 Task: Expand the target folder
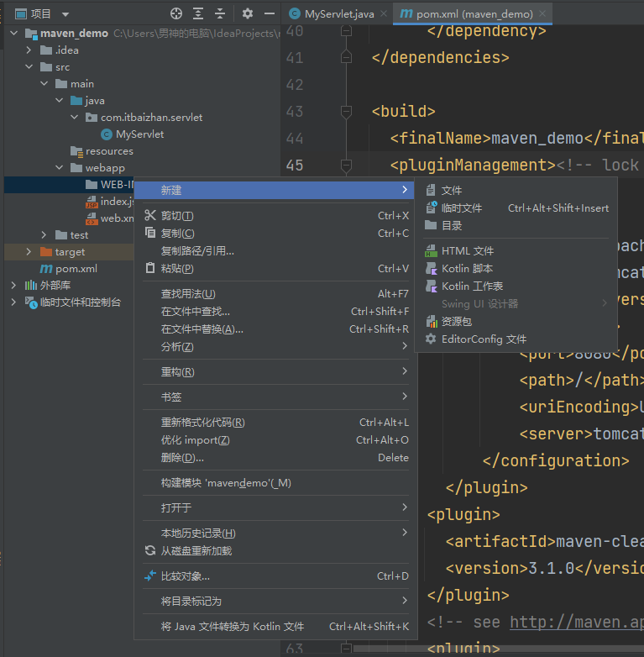pyautogui.click(x=29, y=251)
